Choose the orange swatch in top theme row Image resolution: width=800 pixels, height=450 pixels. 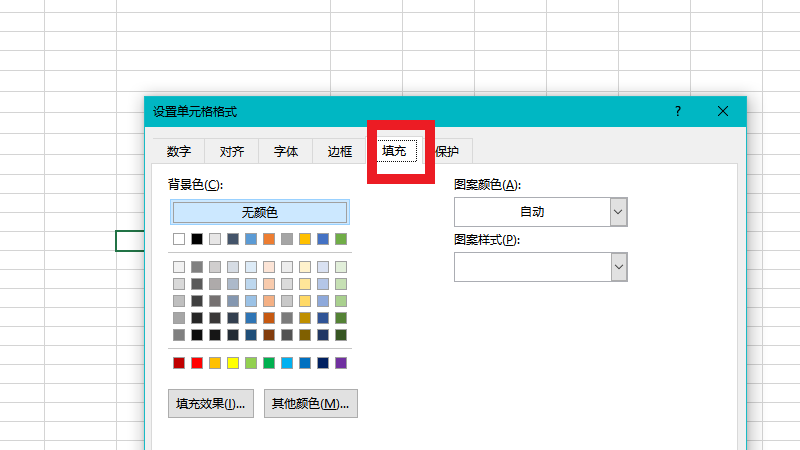269,239
